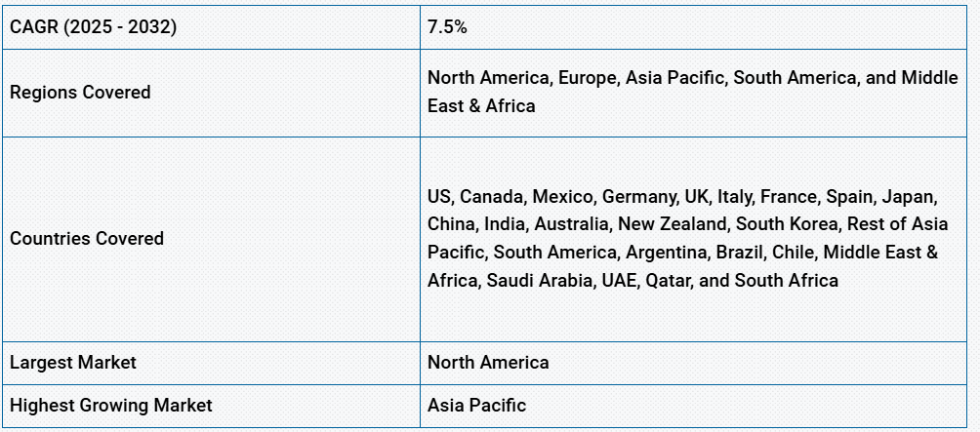Image resolution: width=980 pixels, height=432 pixels.
Task: Select the North America value under Largest Market
Action: click(488, 362)
